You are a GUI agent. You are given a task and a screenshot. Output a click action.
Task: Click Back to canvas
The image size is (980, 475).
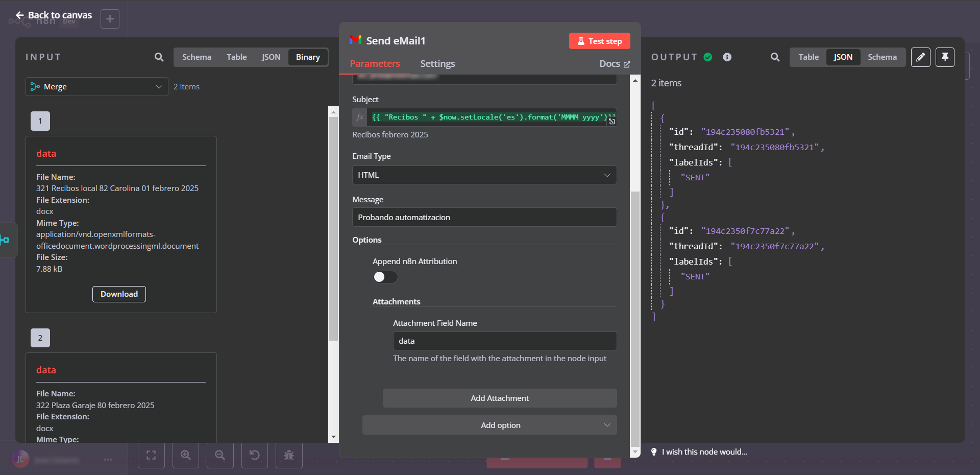click(54, 15)
